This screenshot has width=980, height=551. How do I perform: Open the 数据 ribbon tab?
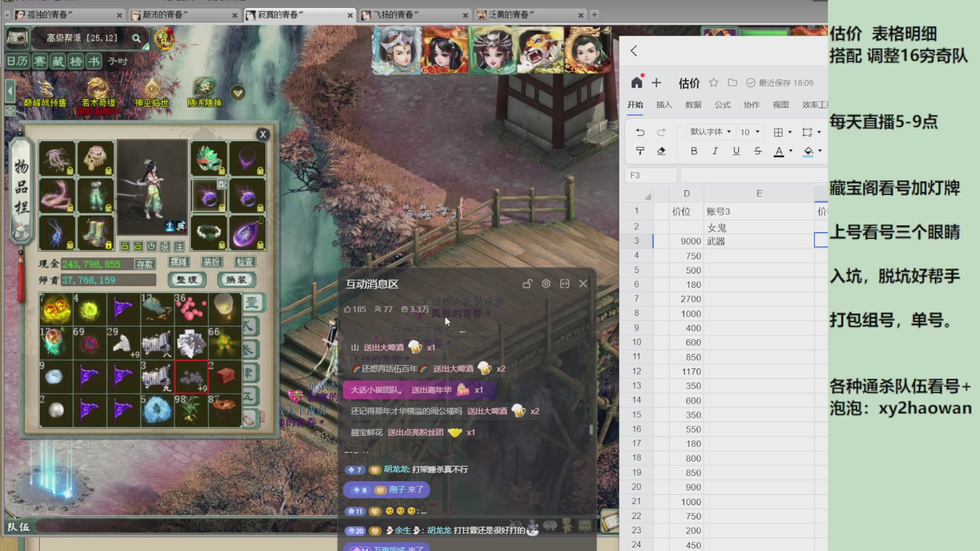pyautogui.click(x=693, y=105)
